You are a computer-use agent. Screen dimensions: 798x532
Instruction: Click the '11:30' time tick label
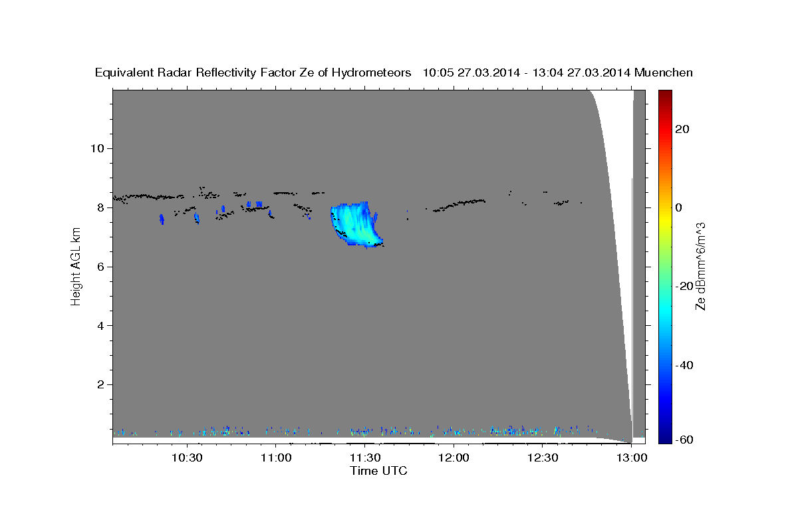point(365,458)
